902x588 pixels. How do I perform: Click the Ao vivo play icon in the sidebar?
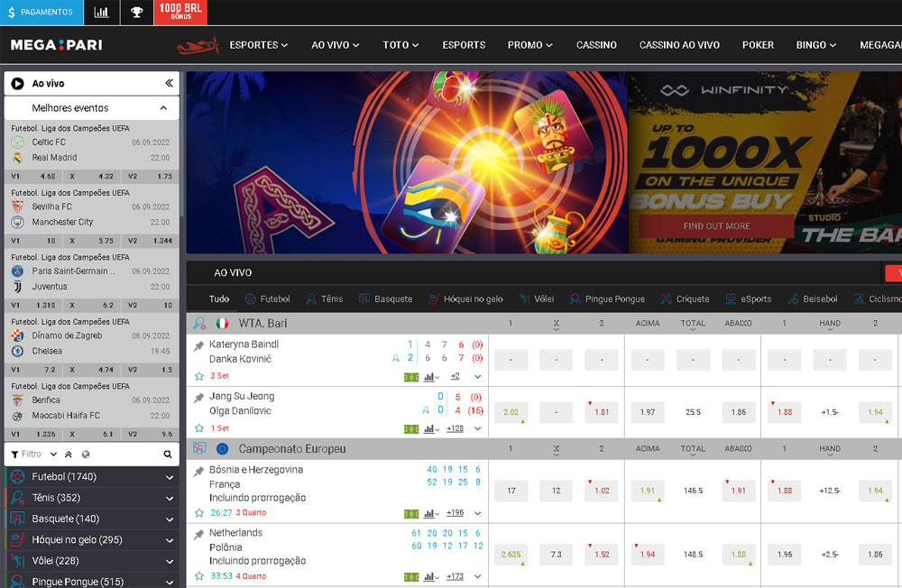tap(18, 84)
